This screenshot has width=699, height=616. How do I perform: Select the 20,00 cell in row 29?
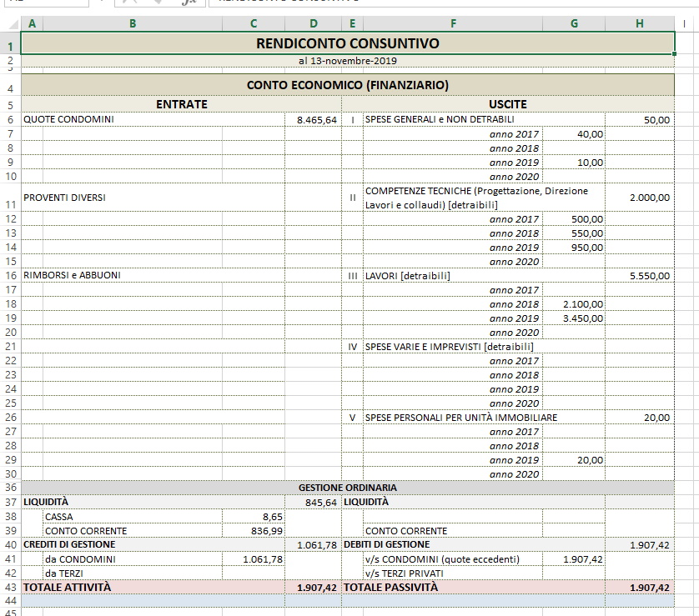pyautogui.click(x=574, y=460)
